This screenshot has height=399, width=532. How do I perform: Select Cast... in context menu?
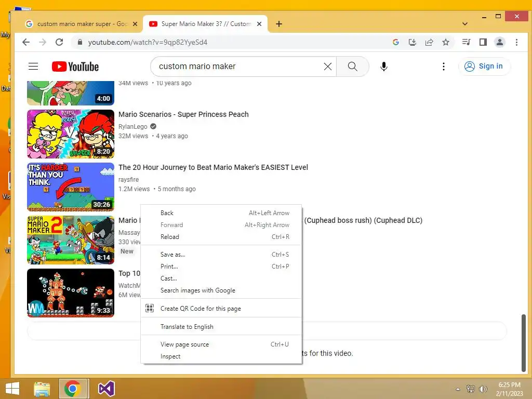pos(220,278)
